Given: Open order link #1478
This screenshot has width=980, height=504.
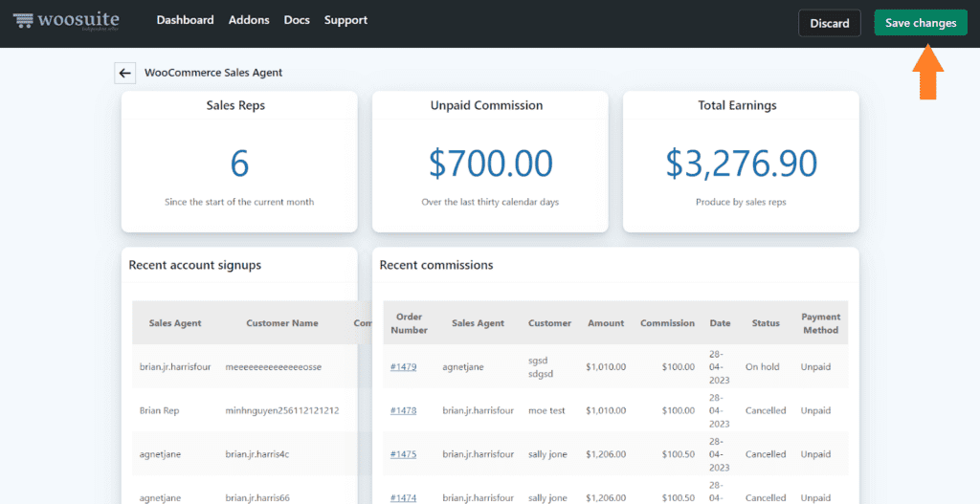Looking at the screenshot, I should coord(403,410).
